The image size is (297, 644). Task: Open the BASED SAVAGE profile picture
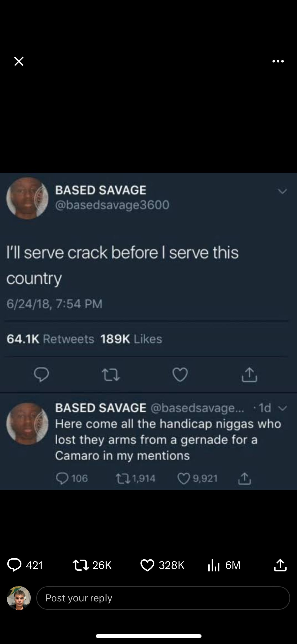(x=27, y=198)
